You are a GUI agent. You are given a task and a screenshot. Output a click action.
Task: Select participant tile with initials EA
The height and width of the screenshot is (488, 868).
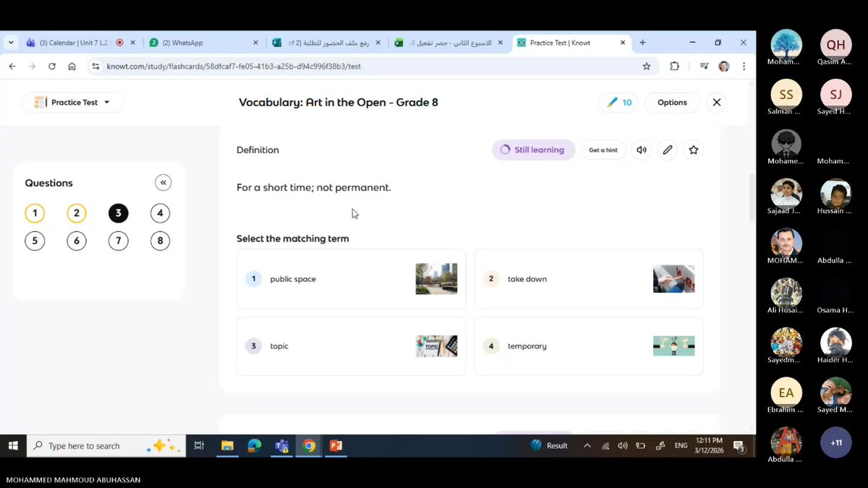coord(786,393)
